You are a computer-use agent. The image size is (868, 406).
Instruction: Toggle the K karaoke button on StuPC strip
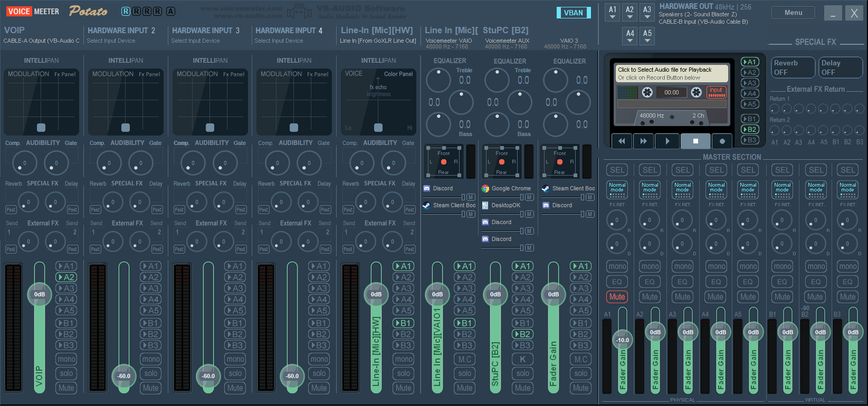pyautogui.click(x=523, y=359)
